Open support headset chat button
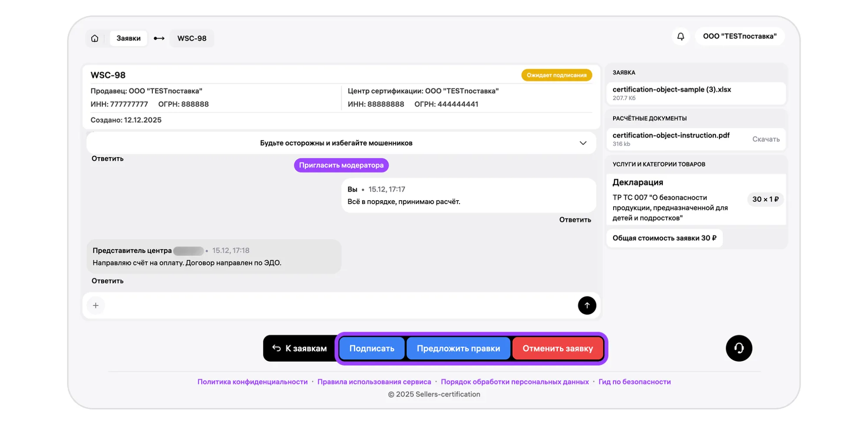This screenshot has height=425, width=868. click(x=739, y=348)
